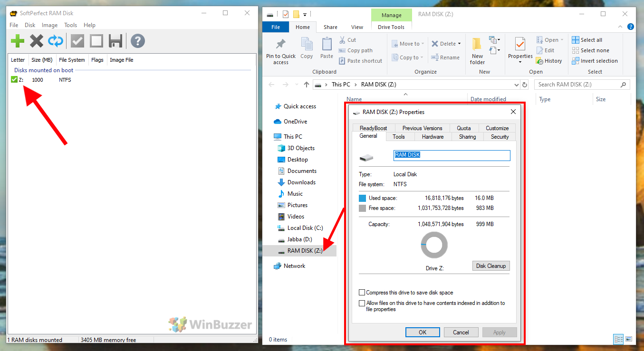Open the address bar history dropdown
Viewport: 644px width, 351px height.
tap(517, 85)
